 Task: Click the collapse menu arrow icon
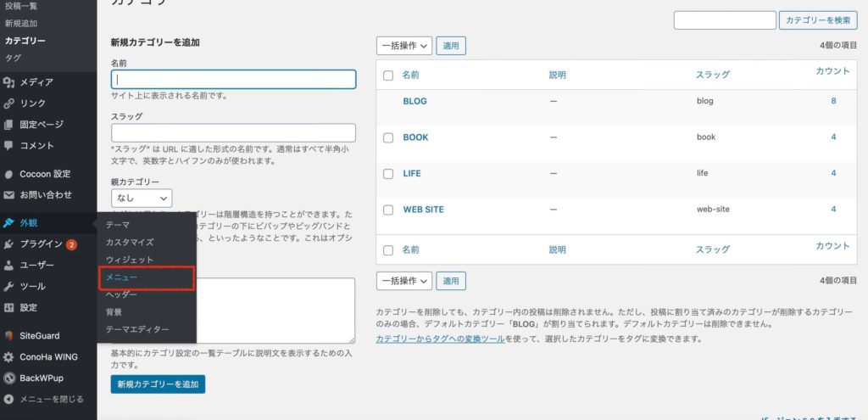(8, 399)
